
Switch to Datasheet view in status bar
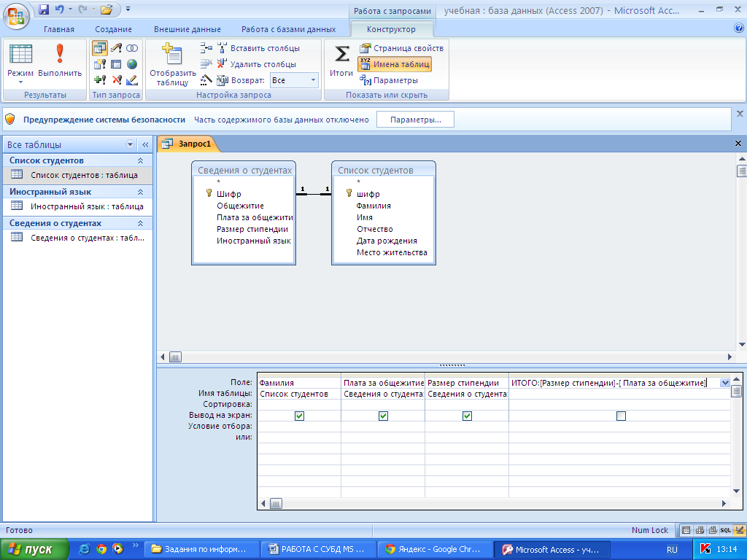686,530
